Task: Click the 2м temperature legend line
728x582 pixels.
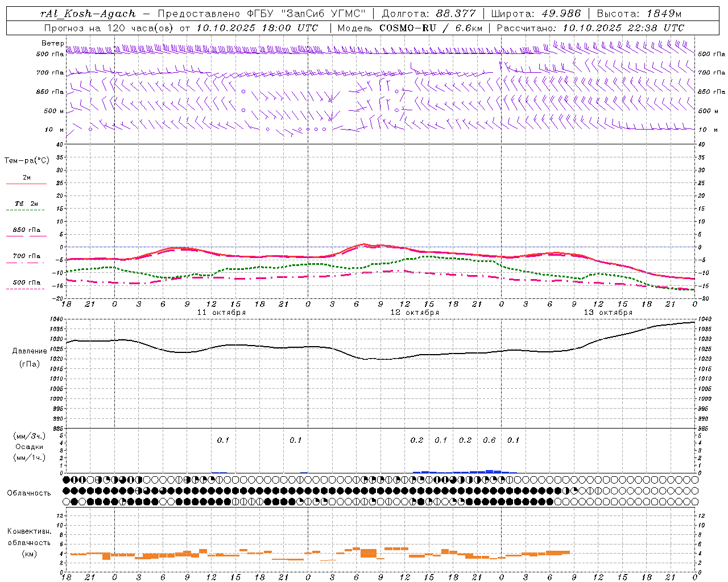Action: [x=26, y=184]
